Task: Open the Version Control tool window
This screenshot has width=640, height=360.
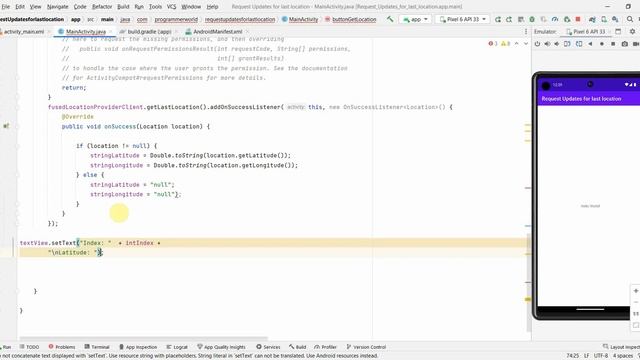Action: tap(366, 347)
